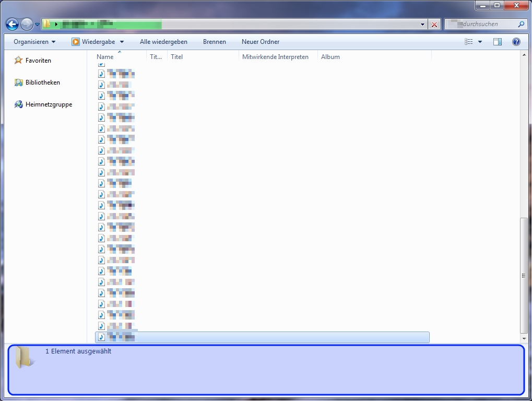Click Alle wiedergeben
Screen dimensions: 532x401
pyautogui.click(x=163, y=42)
